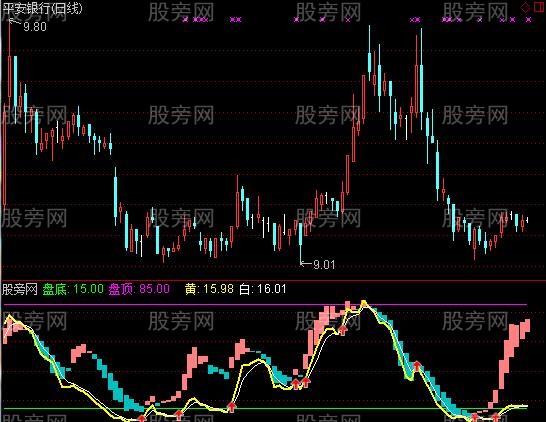Click the red diamond icon beside the square icon

pyautogui.click(x=525, y=7)
